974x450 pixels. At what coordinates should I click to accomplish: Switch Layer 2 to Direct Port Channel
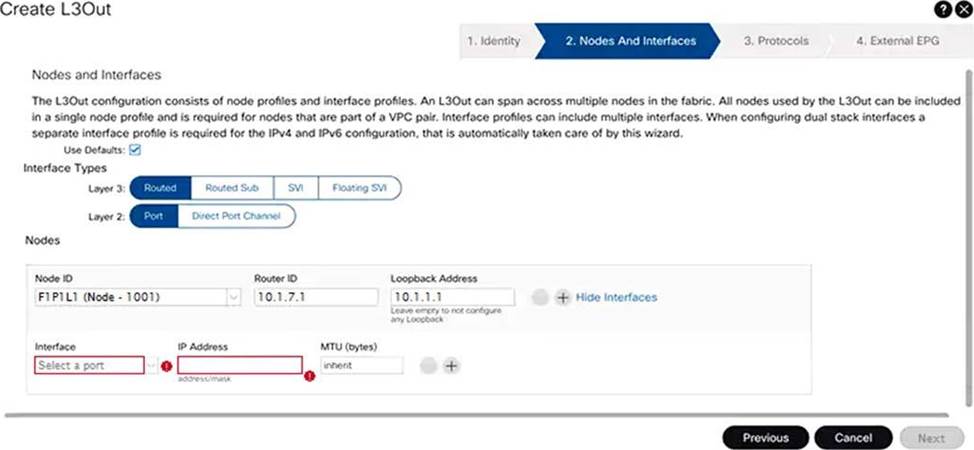pyautogui.click(x=236, y=216)
